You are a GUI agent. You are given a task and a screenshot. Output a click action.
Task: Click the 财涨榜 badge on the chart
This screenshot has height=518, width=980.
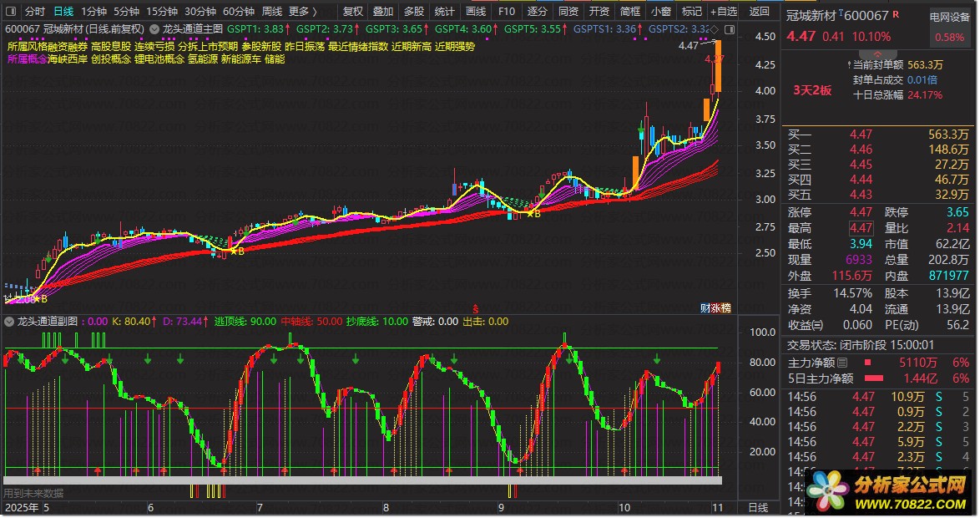[x=715, y=308]
